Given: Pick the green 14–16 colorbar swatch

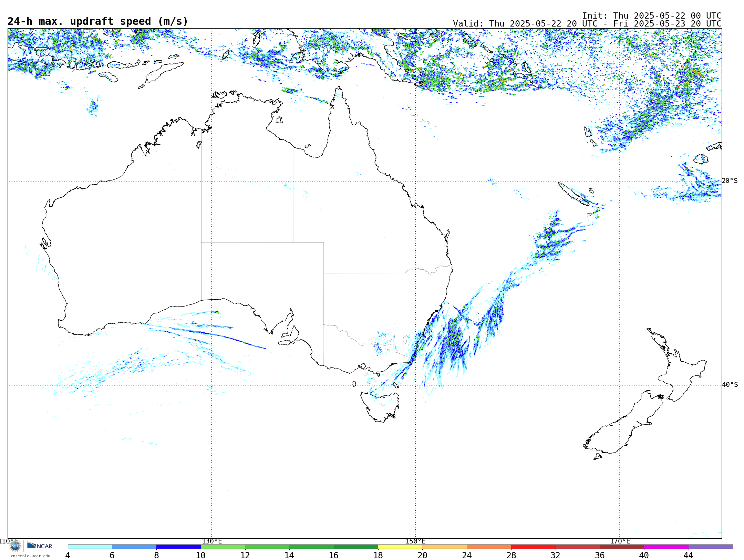Looking at the screenshot, I should [x=312, y=547].
